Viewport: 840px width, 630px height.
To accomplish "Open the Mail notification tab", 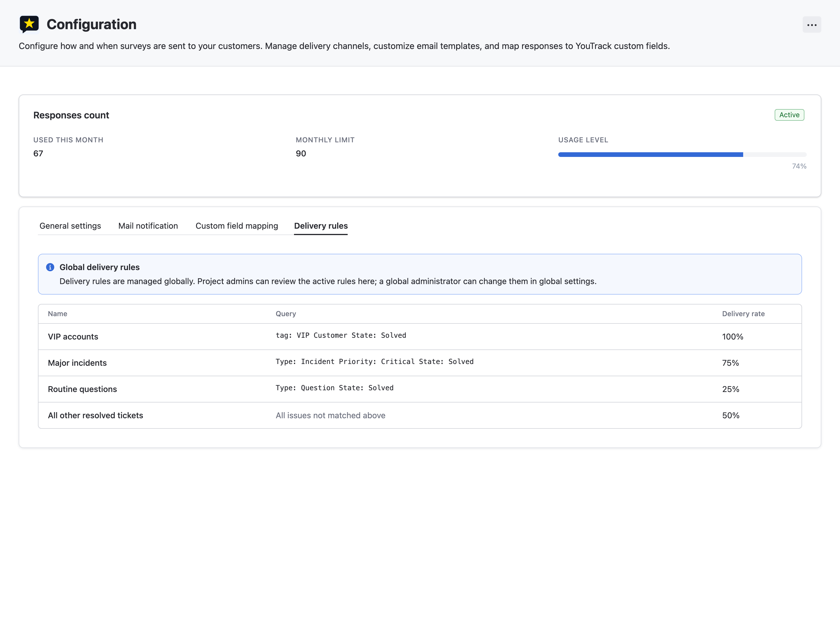I will tap(148, 226).
